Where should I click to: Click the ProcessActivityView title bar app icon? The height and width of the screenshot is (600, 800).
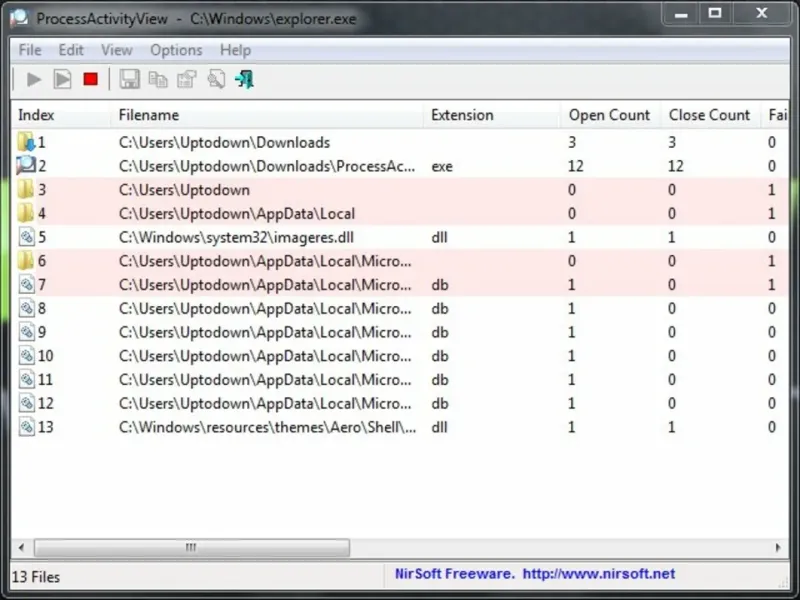pos(19,18)
